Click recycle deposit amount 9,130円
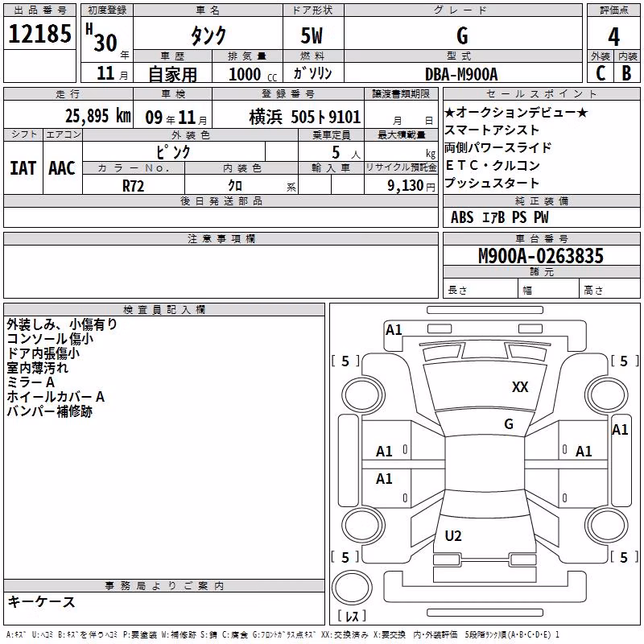The height and width of the screenshot is (644, 644). 411,186
